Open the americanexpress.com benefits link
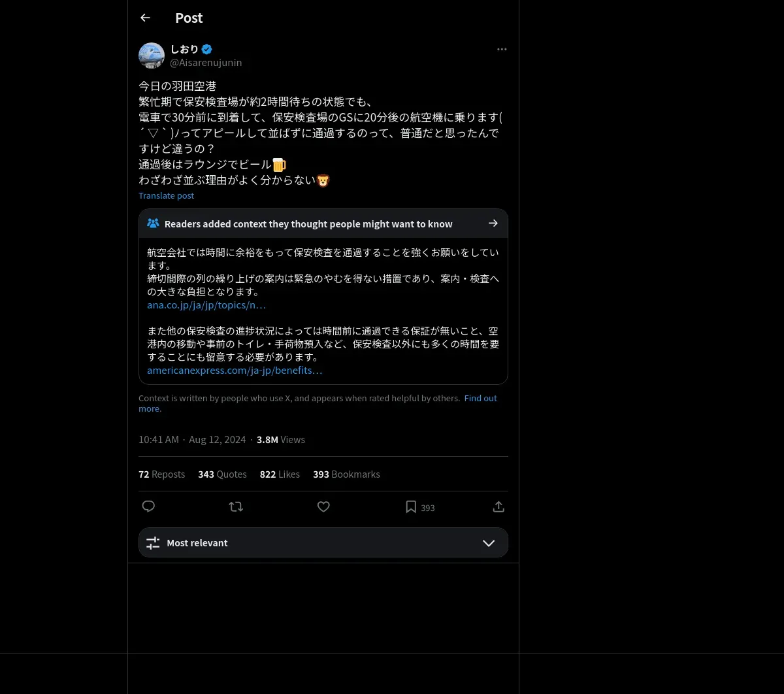 pos(235,370)
